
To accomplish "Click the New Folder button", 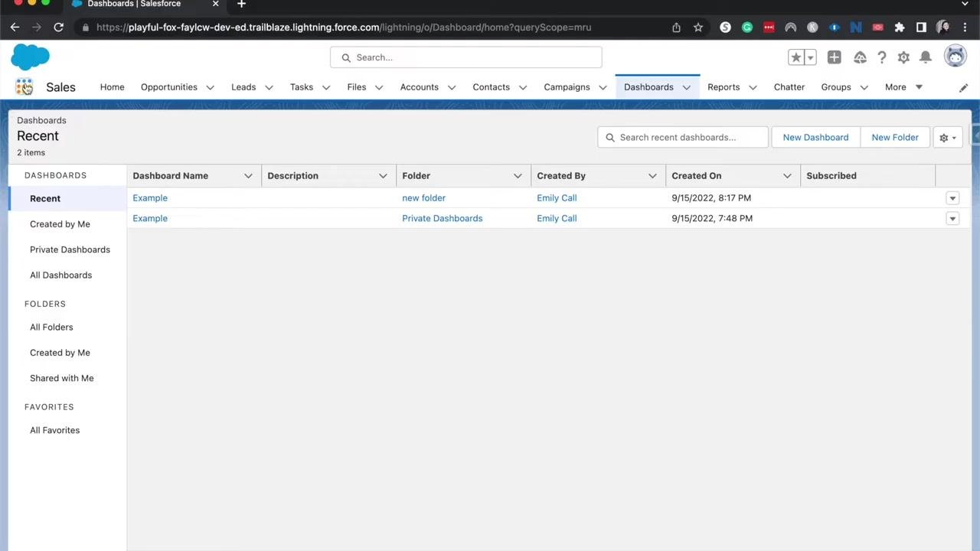I will 895,138.
